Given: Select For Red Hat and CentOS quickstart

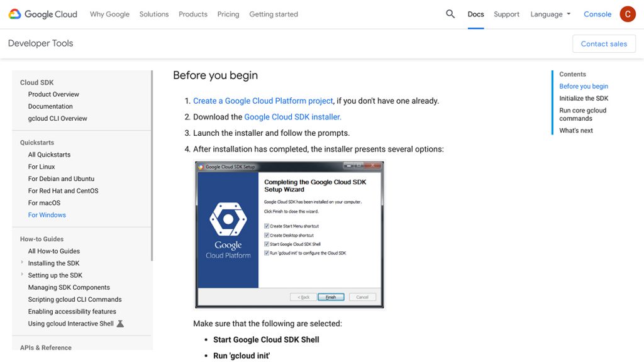Looking at the screenshot, I should click(x=64, y=191).
